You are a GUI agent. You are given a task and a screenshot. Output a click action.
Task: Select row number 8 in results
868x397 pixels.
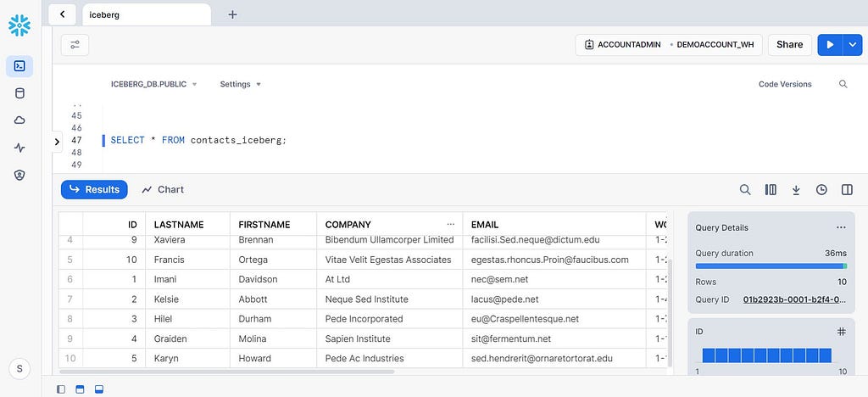tap(70, 319)
